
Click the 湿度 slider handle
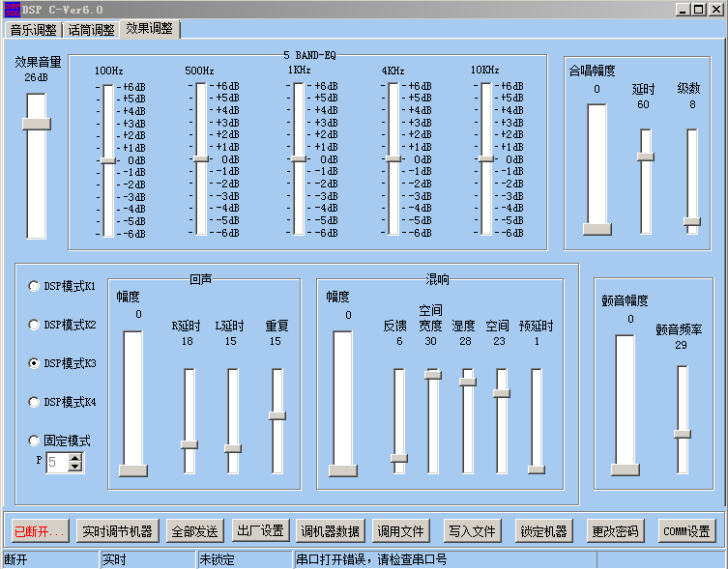[468, 382]
